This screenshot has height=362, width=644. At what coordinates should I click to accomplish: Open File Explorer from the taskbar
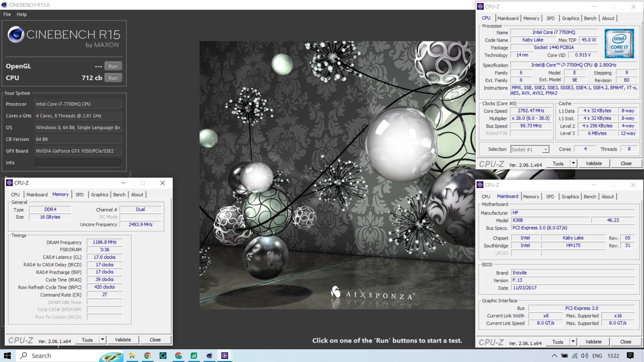(132, 356)
